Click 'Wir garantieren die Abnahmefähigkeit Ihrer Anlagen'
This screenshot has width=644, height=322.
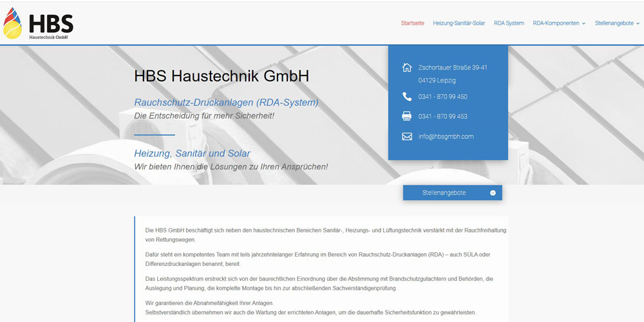coord(209,303)
